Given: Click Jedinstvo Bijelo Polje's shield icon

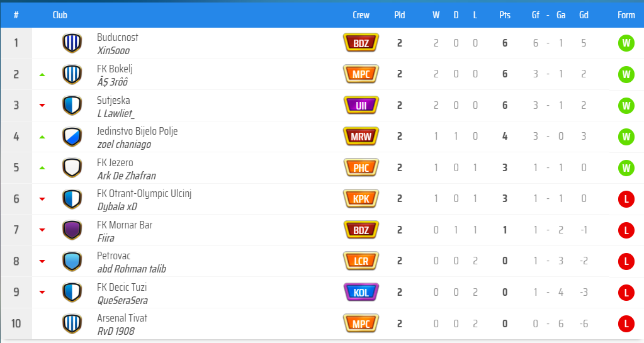Looking at the screenshot, I should 72,137.
